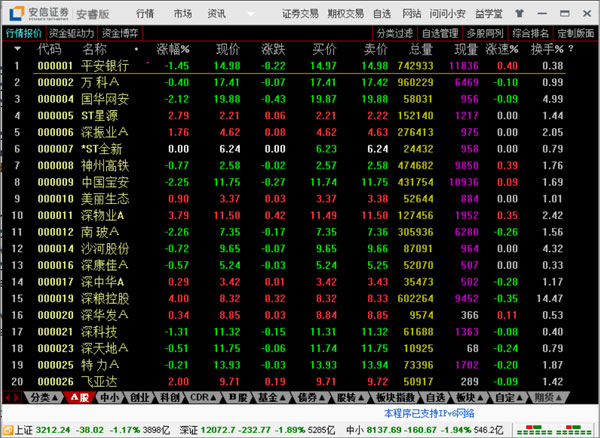Open 证券交易 in the title bar
The width and height of the screenshot is (600, 438).
pos(300,14)
